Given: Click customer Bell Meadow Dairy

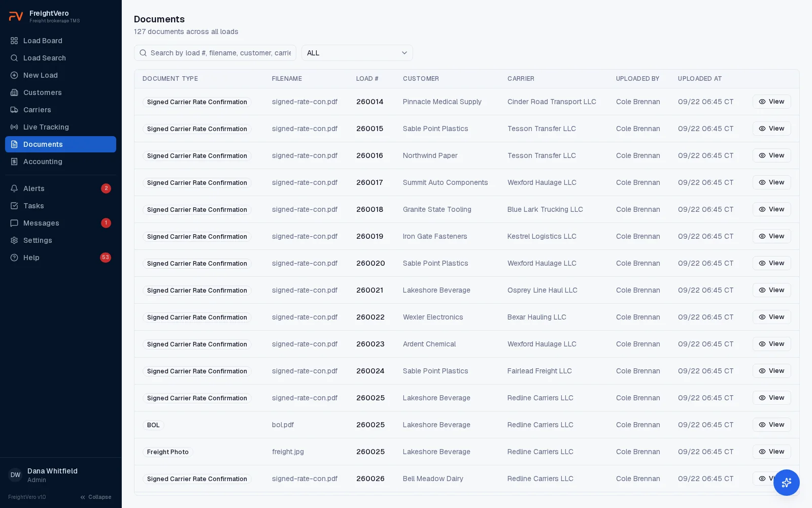Looking at the screenshot, I should [x=433, y=479].
